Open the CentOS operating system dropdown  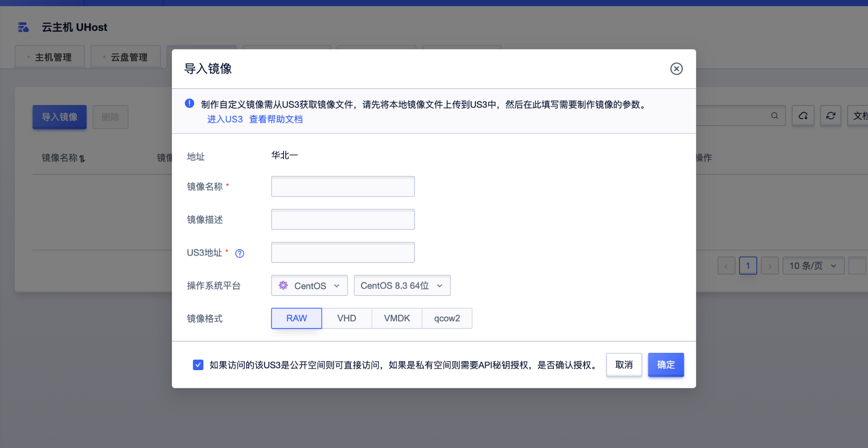pos(309,286)
